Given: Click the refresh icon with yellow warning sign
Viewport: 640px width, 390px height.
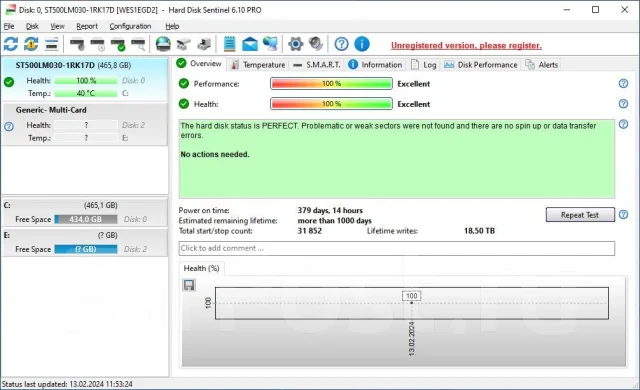Looking at the screenshot, I should coord(31,44).
